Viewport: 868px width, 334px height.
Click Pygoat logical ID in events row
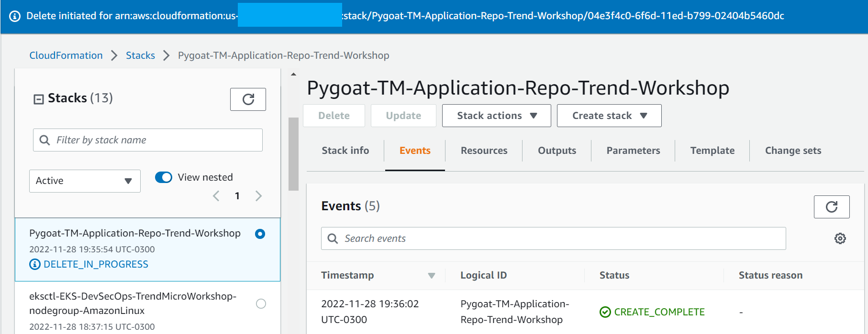click(515, 312)
